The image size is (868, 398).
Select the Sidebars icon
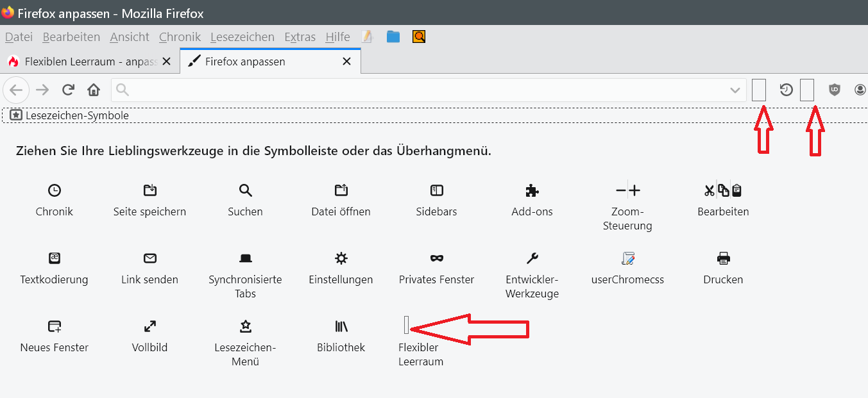pyautogui.click(x=436, y=190)
